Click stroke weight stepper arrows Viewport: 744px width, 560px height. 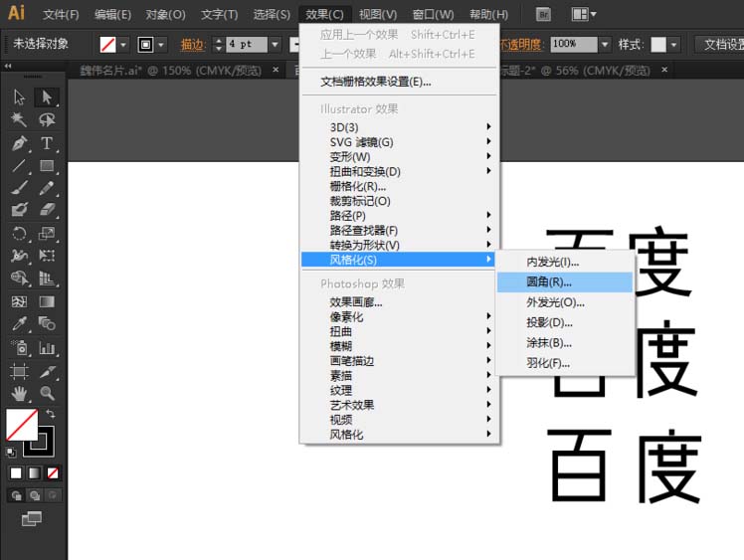click(x=218, y=45)
